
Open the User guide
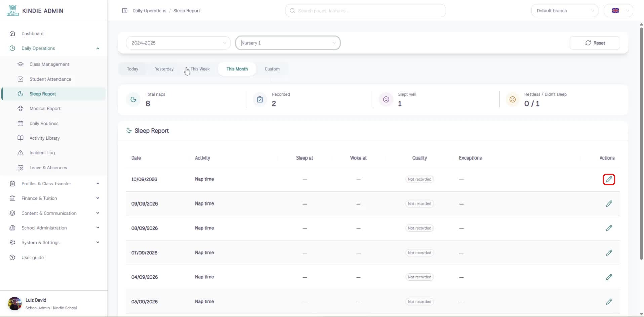pos(32,258)
